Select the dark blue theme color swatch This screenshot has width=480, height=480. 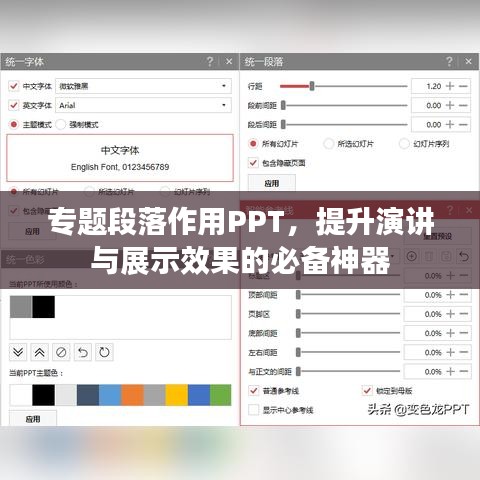click(x=88, y=395)
